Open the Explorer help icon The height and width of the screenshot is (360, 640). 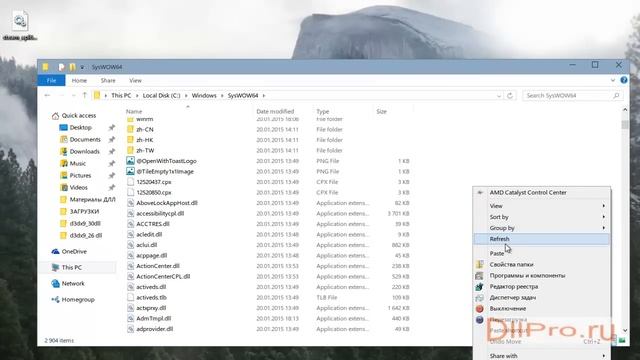pyautogui.click(x=624, y=80)
